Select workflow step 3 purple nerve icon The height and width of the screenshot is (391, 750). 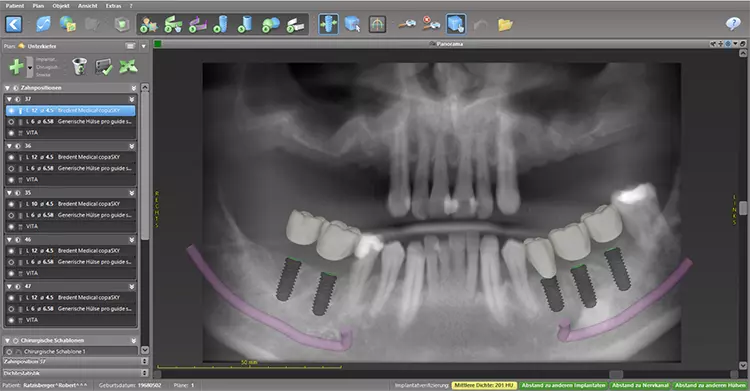[198, 24]
